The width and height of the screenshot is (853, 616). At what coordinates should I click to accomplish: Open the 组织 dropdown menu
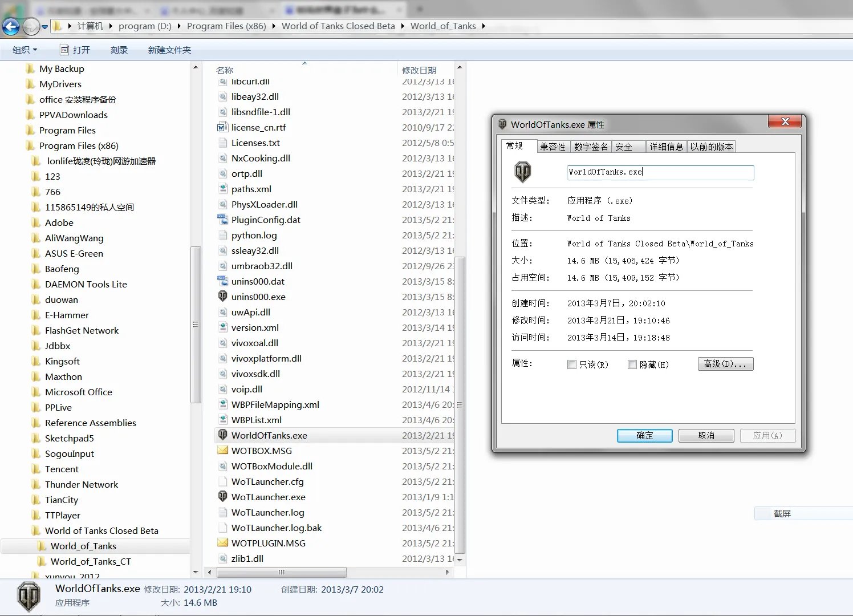coord(25,50)
